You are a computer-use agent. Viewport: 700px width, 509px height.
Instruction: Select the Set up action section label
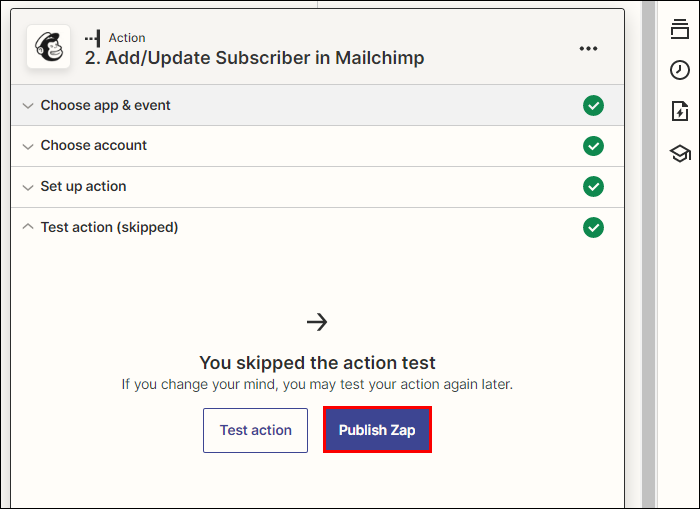tap(83, 186)
